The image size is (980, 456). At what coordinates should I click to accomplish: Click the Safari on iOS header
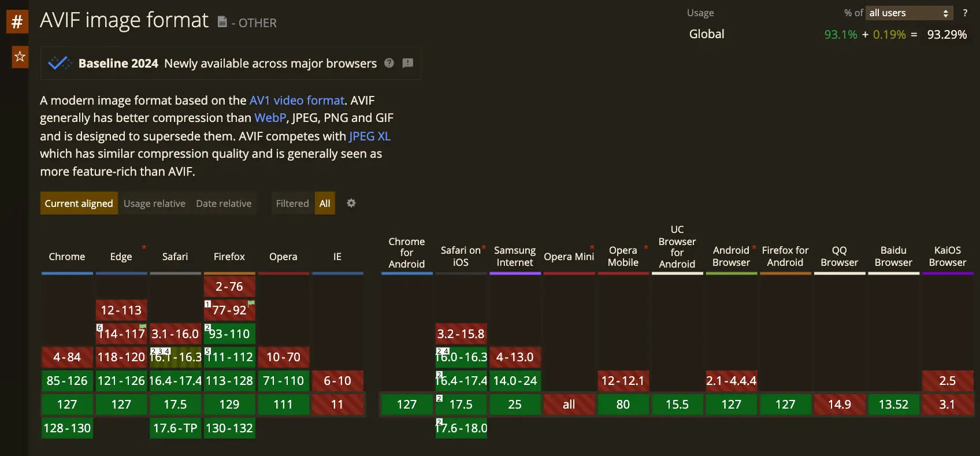click(x=461, y=256)
